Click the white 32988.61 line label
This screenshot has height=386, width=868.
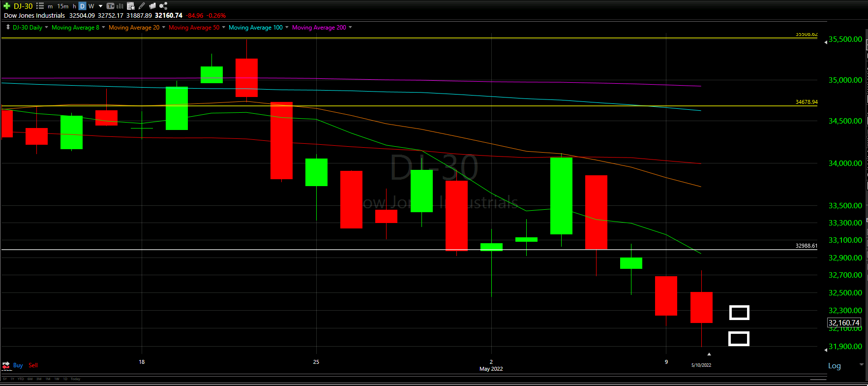click(807, 246)
